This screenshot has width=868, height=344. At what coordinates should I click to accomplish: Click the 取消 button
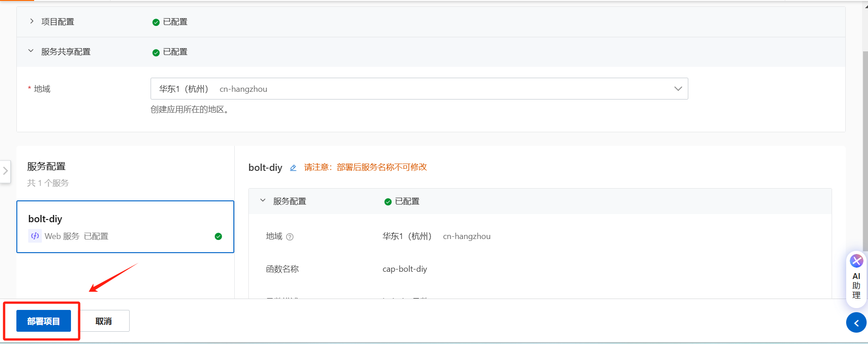pyautogui.click(x=104, y=321)
